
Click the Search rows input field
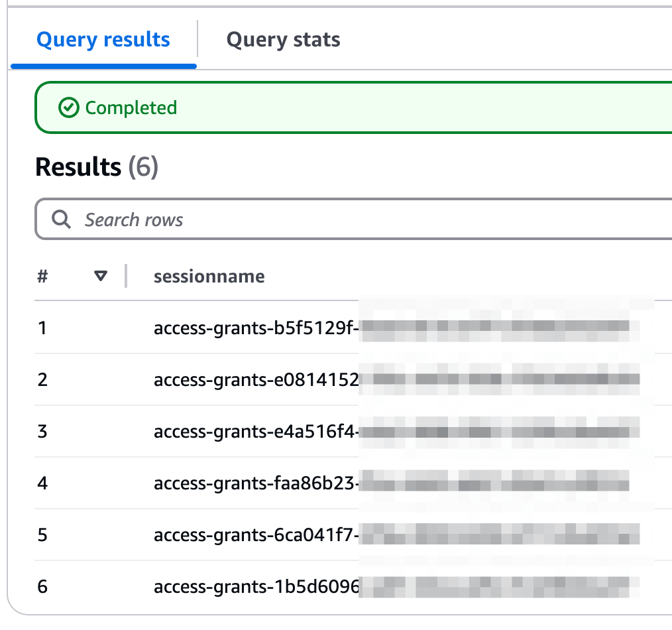click(x=353, y=219)
